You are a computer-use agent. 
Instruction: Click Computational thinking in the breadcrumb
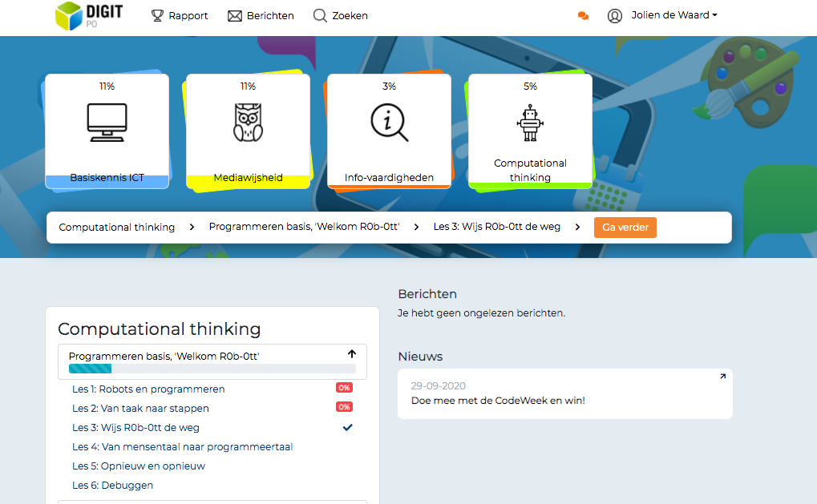coord(117,228)
